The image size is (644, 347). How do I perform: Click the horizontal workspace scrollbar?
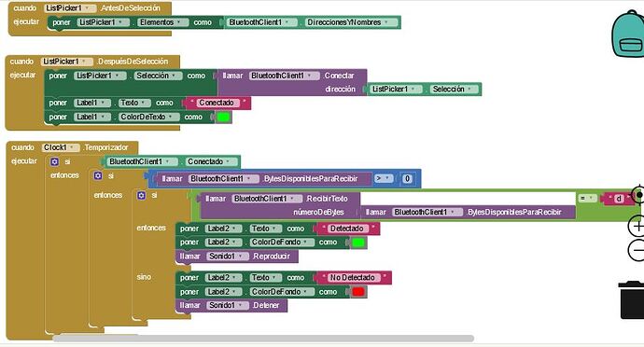pos(263,339)
